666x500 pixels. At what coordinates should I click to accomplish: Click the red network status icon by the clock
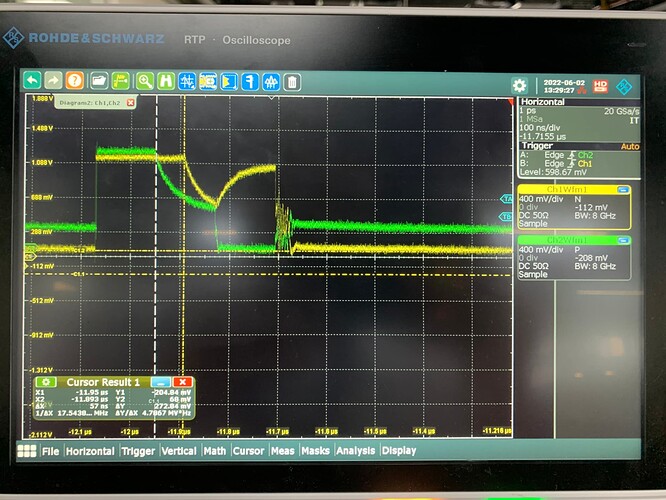point(581,90)
